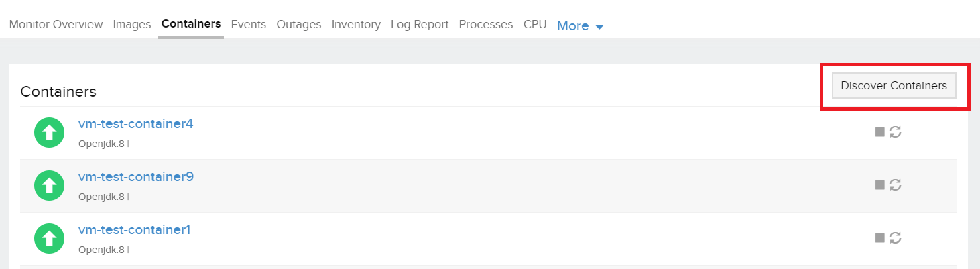This screenshot has height=269, width=980.
Task: Expand the More tabs dropdown
Action: click(580, 25)
